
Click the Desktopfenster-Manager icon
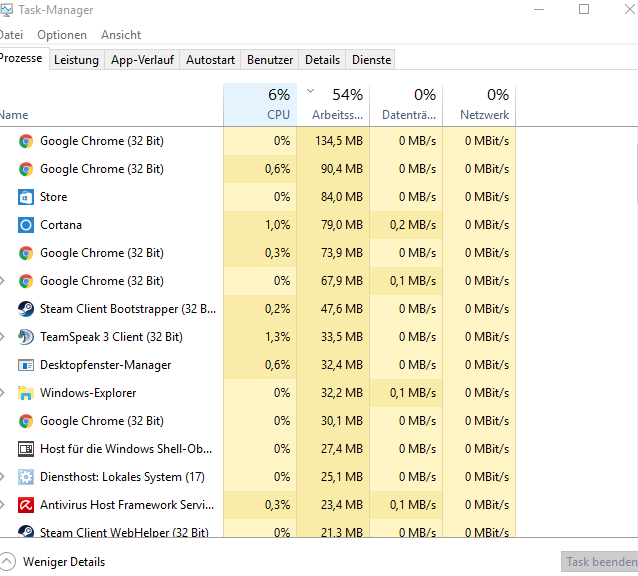coord(26,365)
